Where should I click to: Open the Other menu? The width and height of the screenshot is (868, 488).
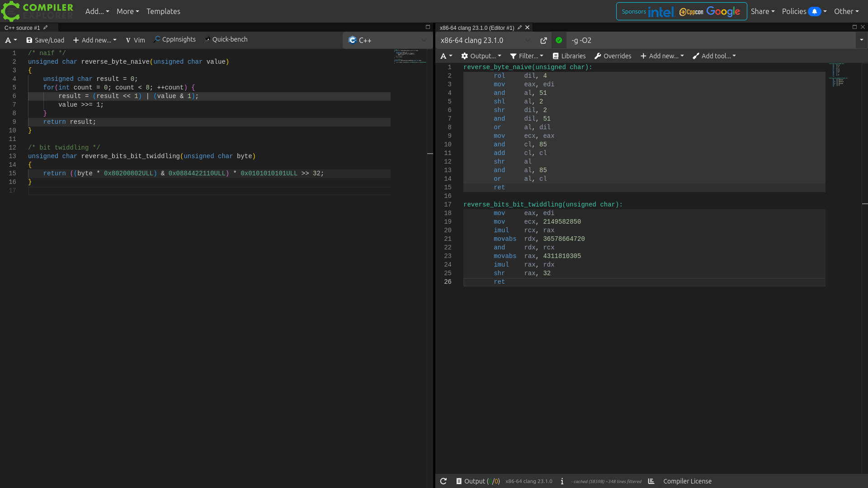[x=846, y=11]
